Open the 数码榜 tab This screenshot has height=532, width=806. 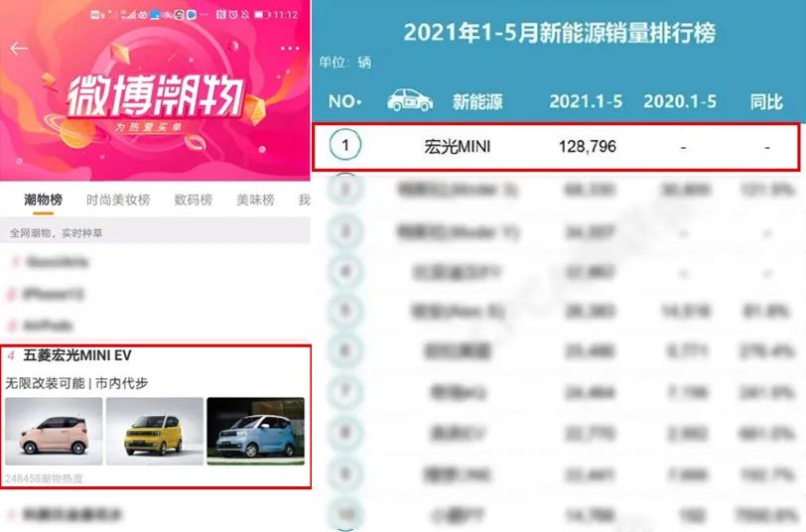(x=194, y=199)
